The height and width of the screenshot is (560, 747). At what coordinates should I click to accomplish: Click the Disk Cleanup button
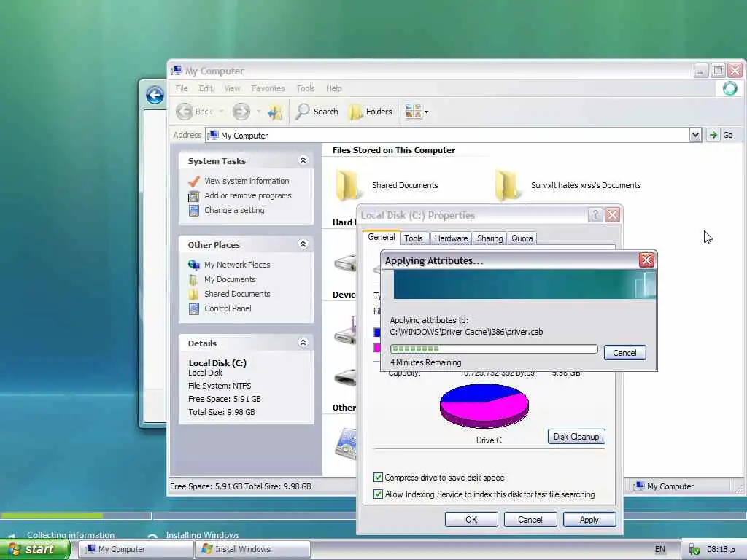click(576, 437)
